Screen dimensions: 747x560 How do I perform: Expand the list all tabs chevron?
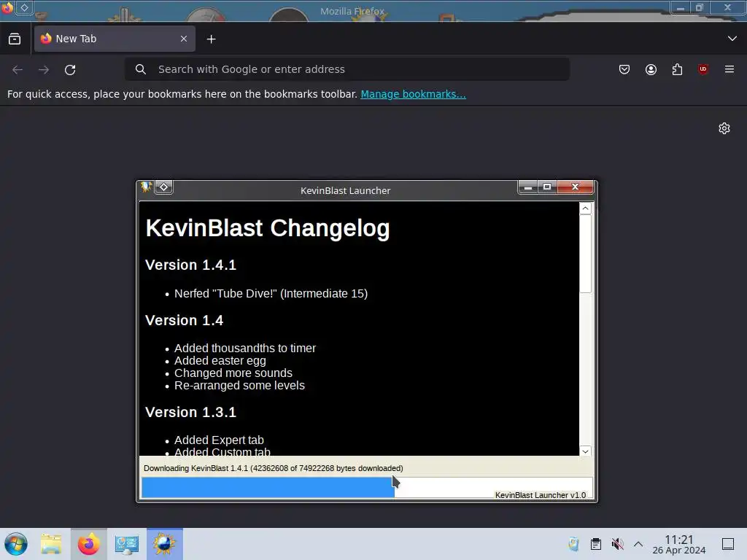click(x=732, y=39)
